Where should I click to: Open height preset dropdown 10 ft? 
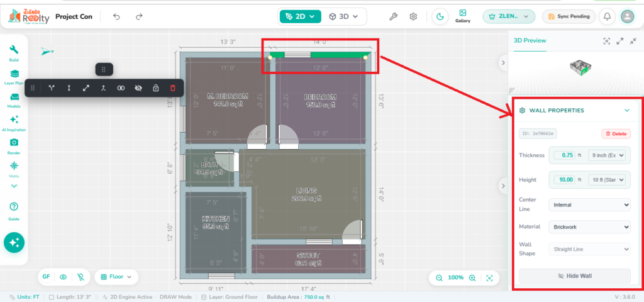(x=607, y=179)
